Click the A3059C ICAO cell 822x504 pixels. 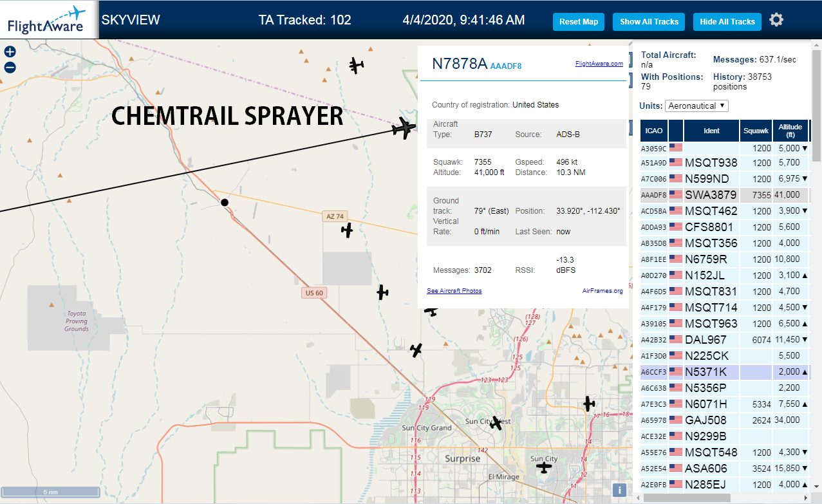click(x=653, y=148)
